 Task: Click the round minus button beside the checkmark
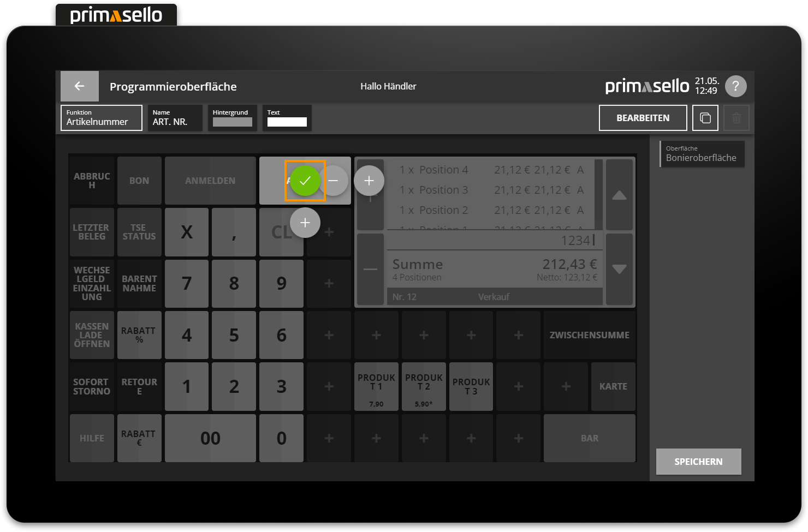(334, 181)
